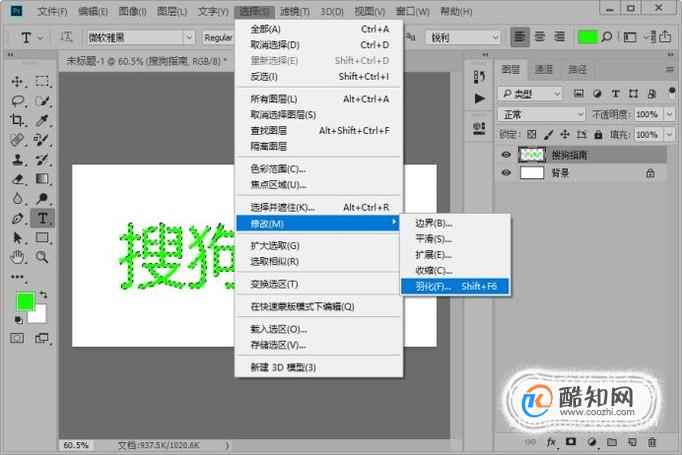
Task: Choose 变换选区(T) menu item
Action: [319, 284]
